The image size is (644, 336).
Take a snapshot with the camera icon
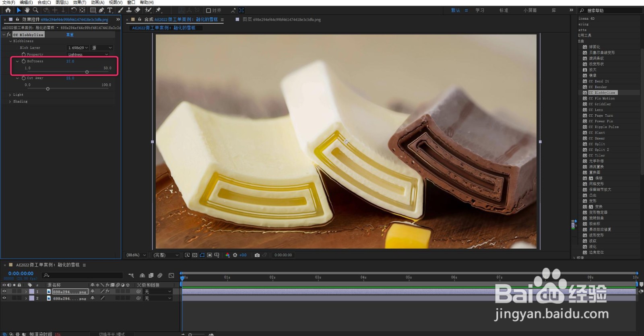point(257,255)
